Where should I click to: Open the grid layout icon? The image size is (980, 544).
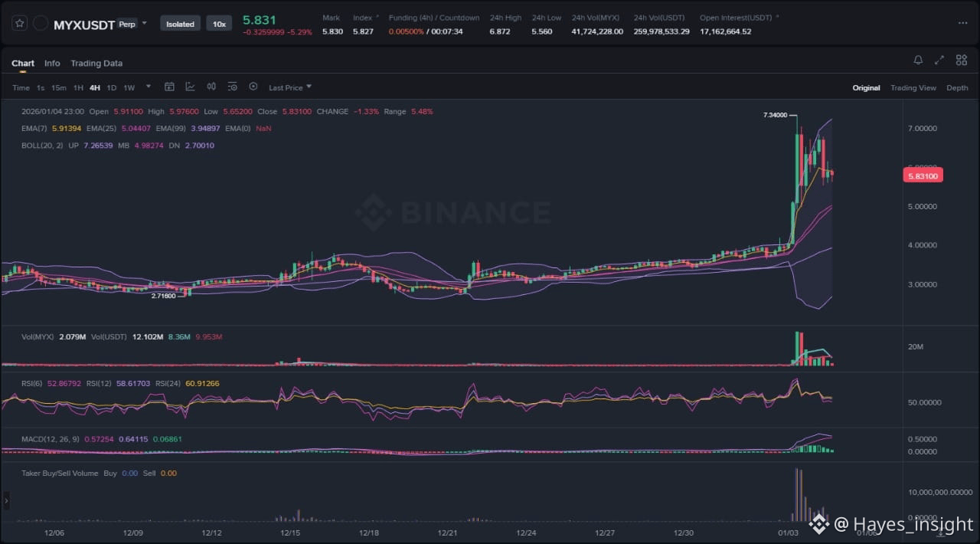coord(962,60)
